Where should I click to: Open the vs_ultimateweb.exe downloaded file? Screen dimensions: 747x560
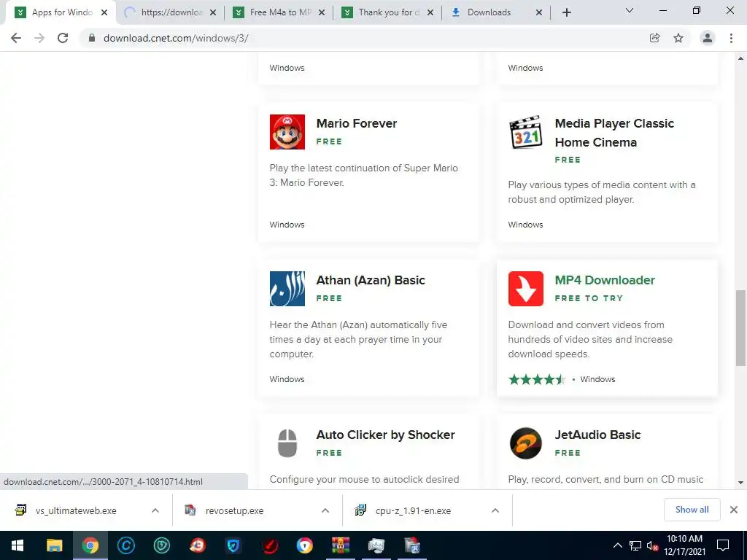(76, 510)
